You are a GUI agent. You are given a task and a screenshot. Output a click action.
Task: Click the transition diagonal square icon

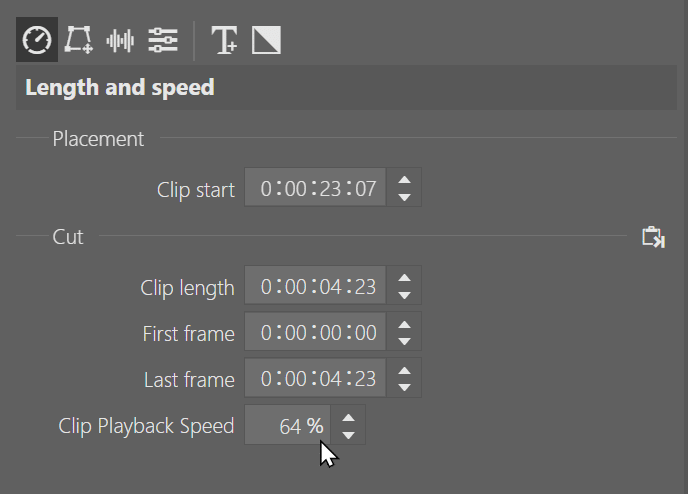pos(266,40)
